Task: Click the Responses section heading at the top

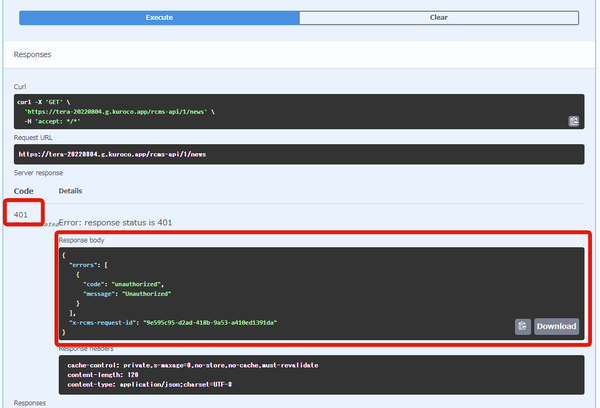Action: coord(33,54)
